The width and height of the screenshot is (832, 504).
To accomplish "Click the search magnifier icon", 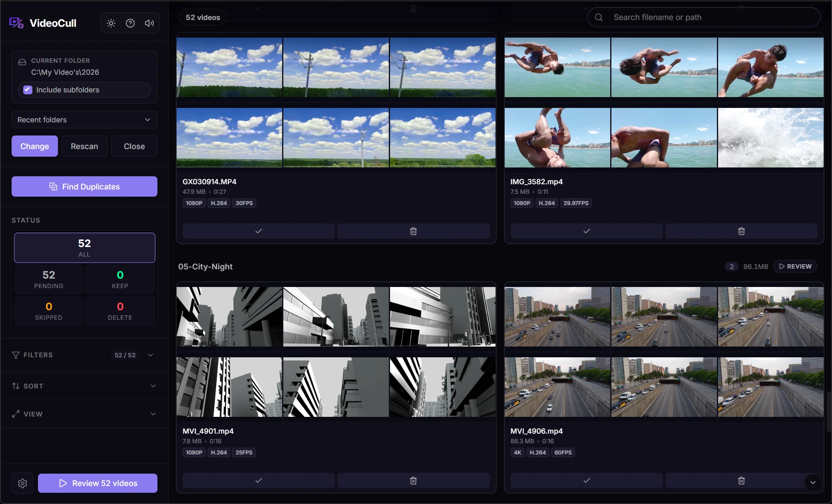I will 599,17.
